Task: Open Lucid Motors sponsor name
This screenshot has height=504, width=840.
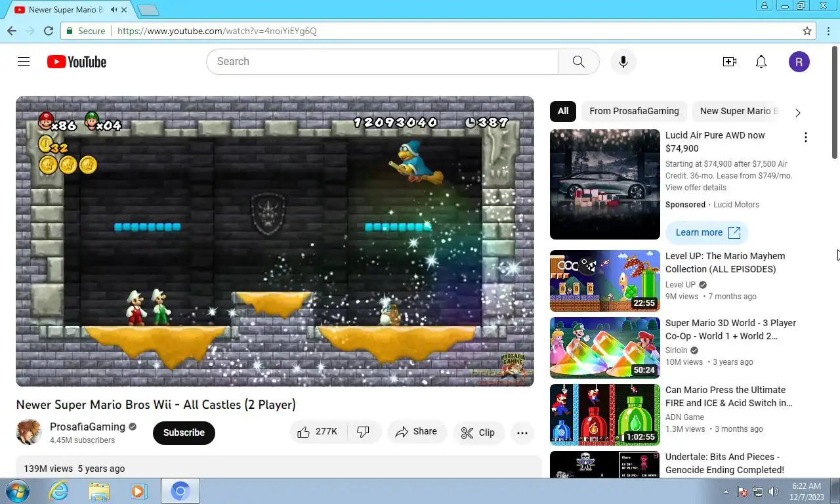Action: coord(736,205)
